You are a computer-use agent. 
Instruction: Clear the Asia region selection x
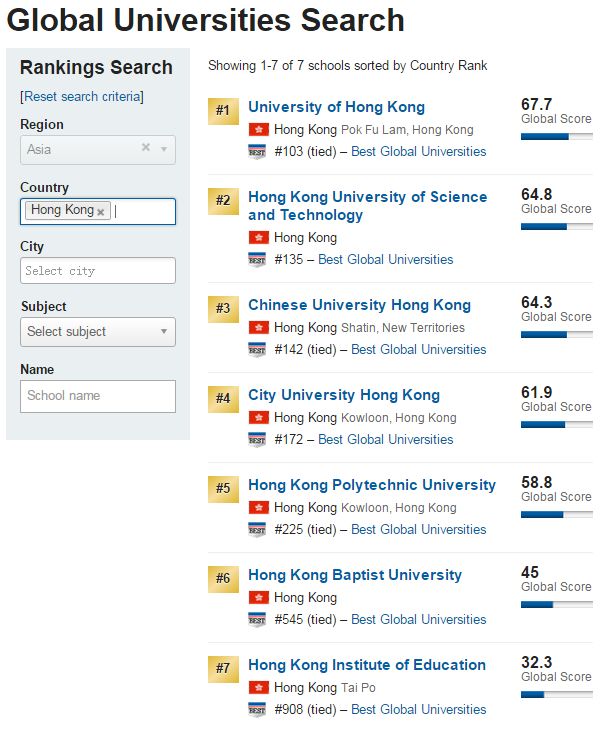(146, 148)
